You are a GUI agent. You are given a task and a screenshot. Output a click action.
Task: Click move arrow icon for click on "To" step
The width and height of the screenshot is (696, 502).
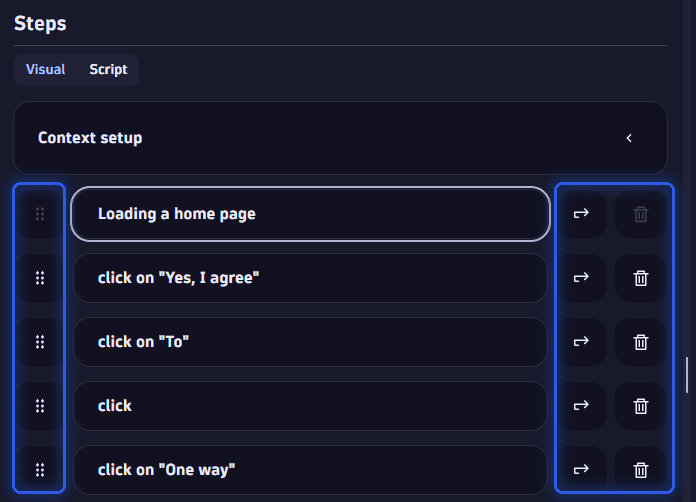pyautogui.click(x=581, y=342)
